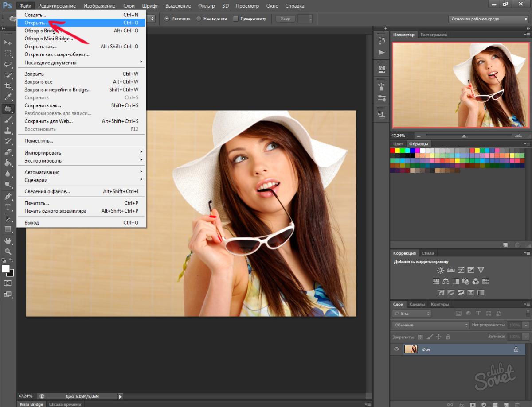Toggle Quick Mask mode
532x407 pixels.
[x=8, y=283]
